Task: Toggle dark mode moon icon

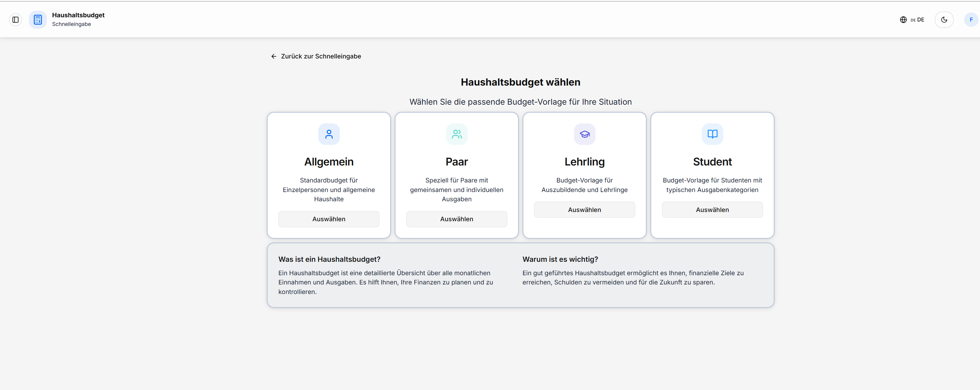Action: (944, 20)
